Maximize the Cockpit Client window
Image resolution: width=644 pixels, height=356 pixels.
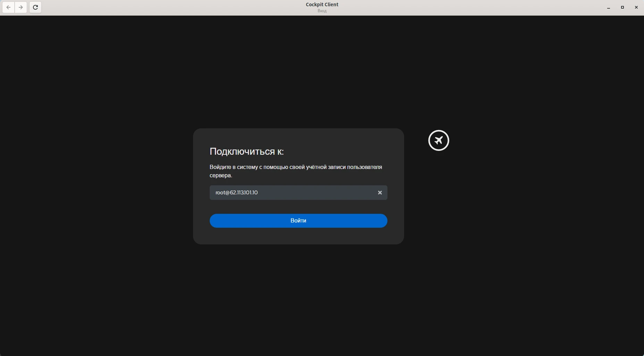(622, 7)
